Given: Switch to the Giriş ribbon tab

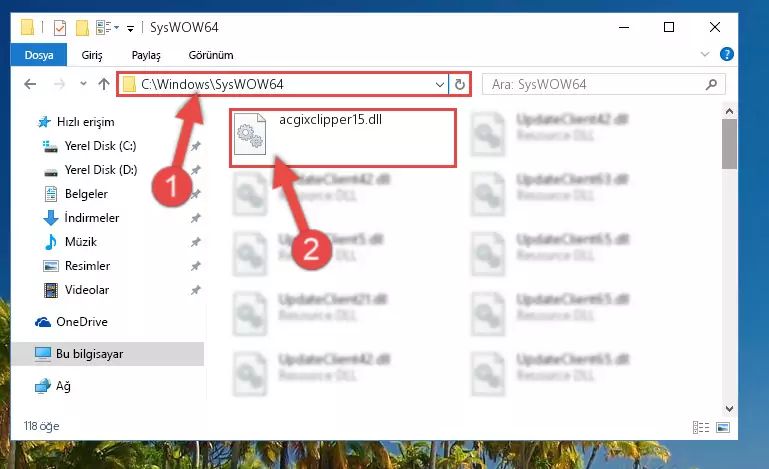Looking at the screenshot, I should pos(92,55).
